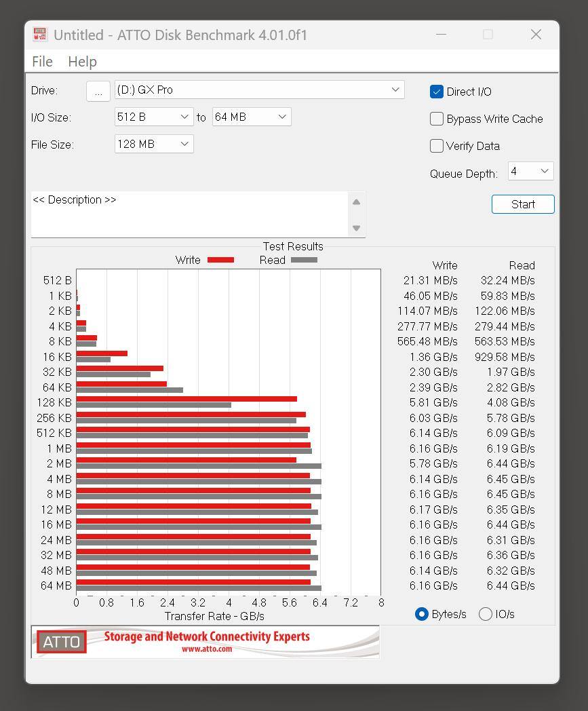Click the red Write legend swatch
588x711 pixels.
221,260
